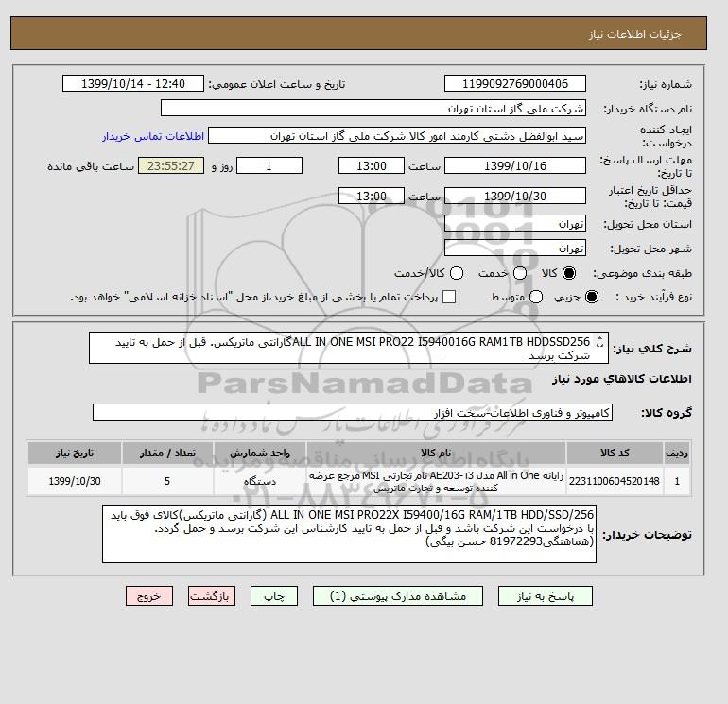The image size is (728, 704).
Task: Click the buyer notes text area
Action: (349, 534)
